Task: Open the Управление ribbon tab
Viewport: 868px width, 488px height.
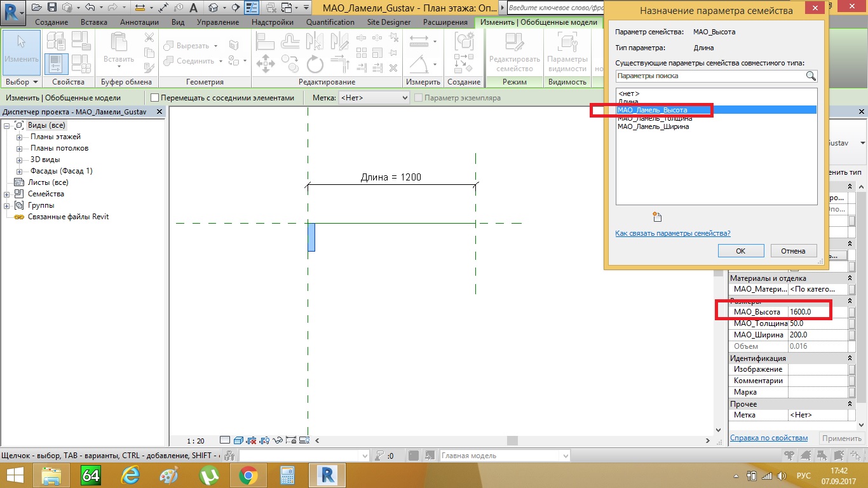Action: (x=218, y=22)
